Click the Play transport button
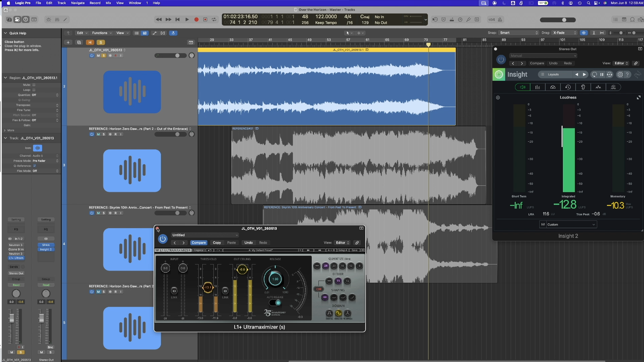 [x=187, y=20]
